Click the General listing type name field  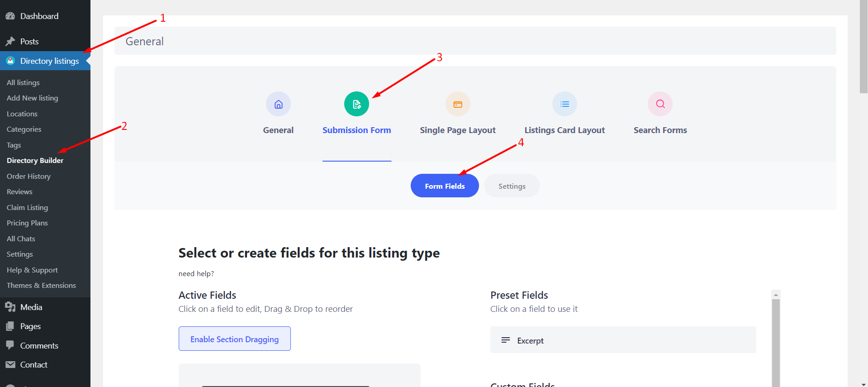click(317, 41)
